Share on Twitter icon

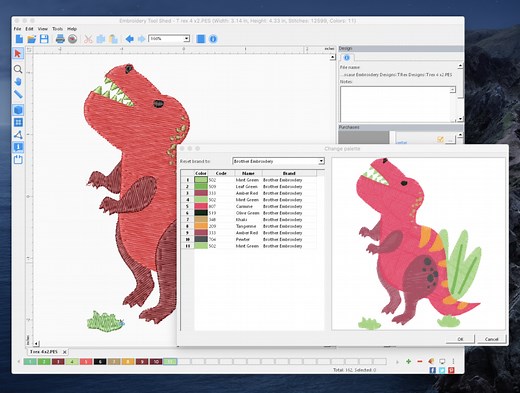coord(442,370)
